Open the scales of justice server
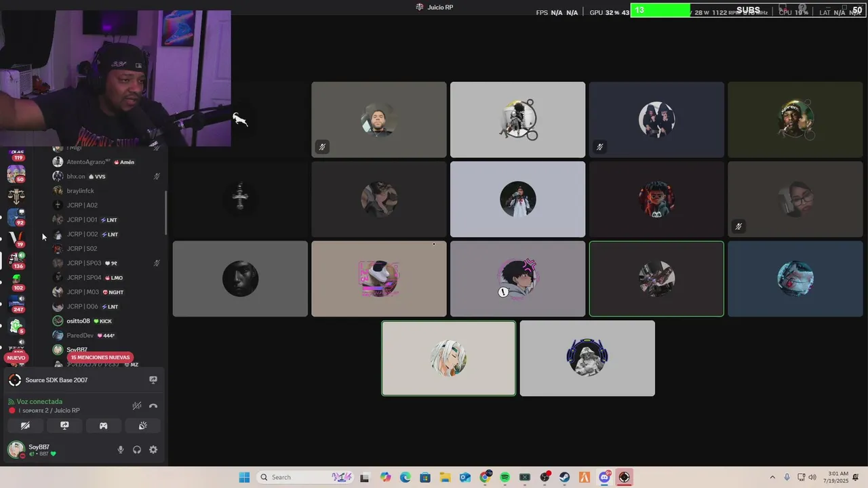868x488 pixels. pyautogui.click(x=16, y=197)
